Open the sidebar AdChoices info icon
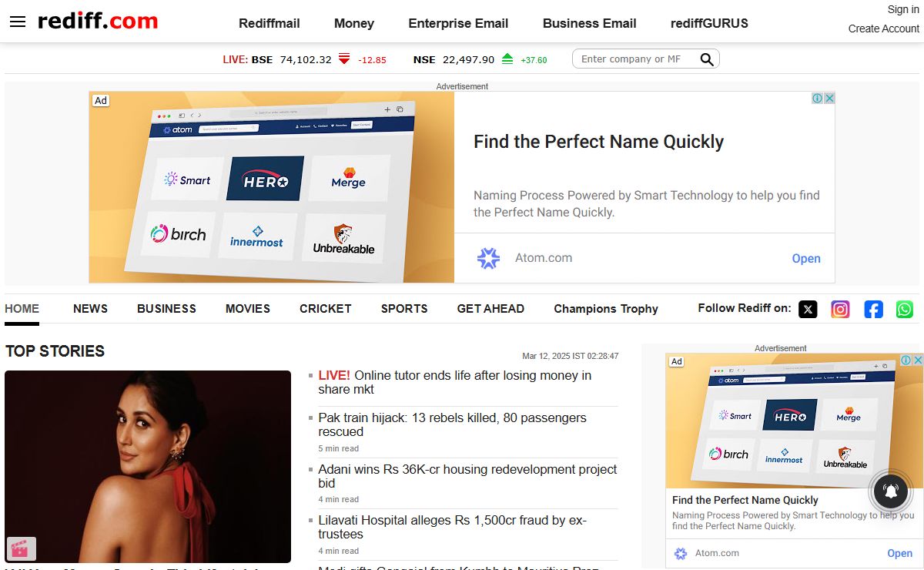 point(906,360)
